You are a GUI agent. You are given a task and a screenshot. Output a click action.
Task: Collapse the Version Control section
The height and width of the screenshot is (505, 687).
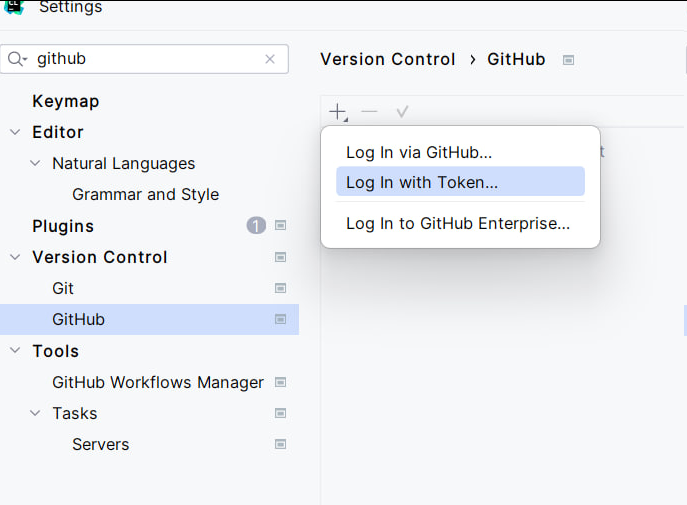[x=15, y=257]
